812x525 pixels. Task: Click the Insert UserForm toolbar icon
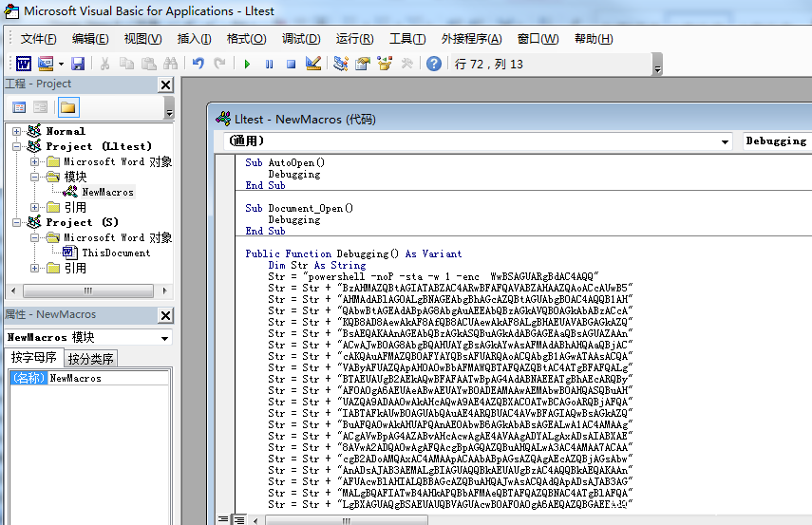pyautogui.click(x=46, y=64)
